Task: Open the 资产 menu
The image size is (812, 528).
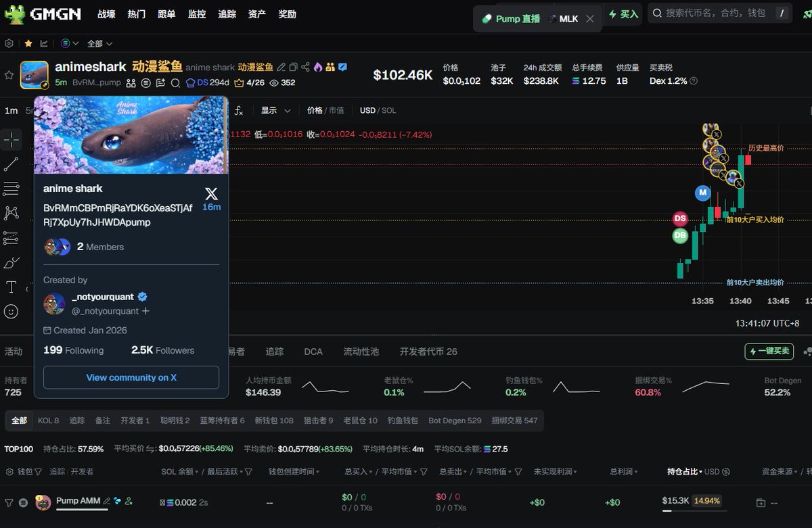Action: [257, 14]
